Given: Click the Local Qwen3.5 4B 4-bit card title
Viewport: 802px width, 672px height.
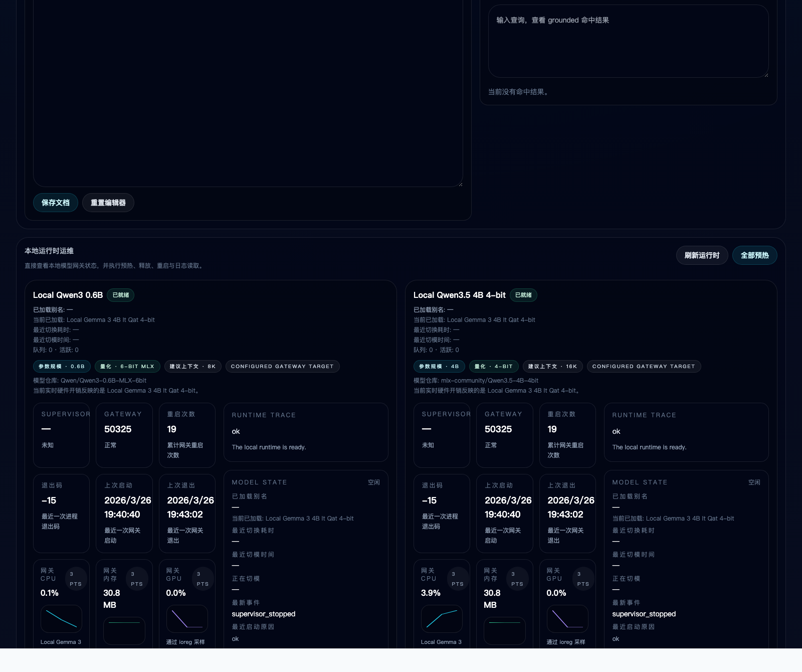Looking at the screenshot, I should click(459, 295).
